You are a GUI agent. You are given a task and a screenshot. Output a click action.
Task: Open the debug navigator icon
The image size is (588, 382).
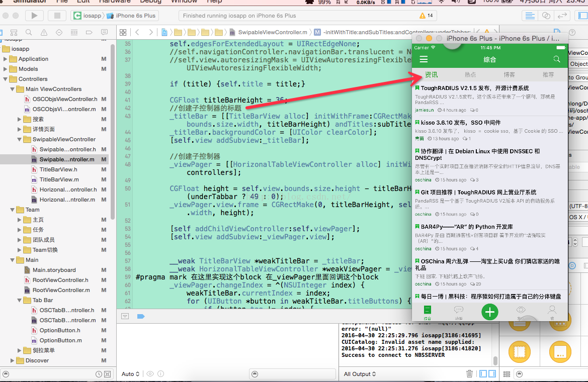pyautogui.click(x=74, y=33)
